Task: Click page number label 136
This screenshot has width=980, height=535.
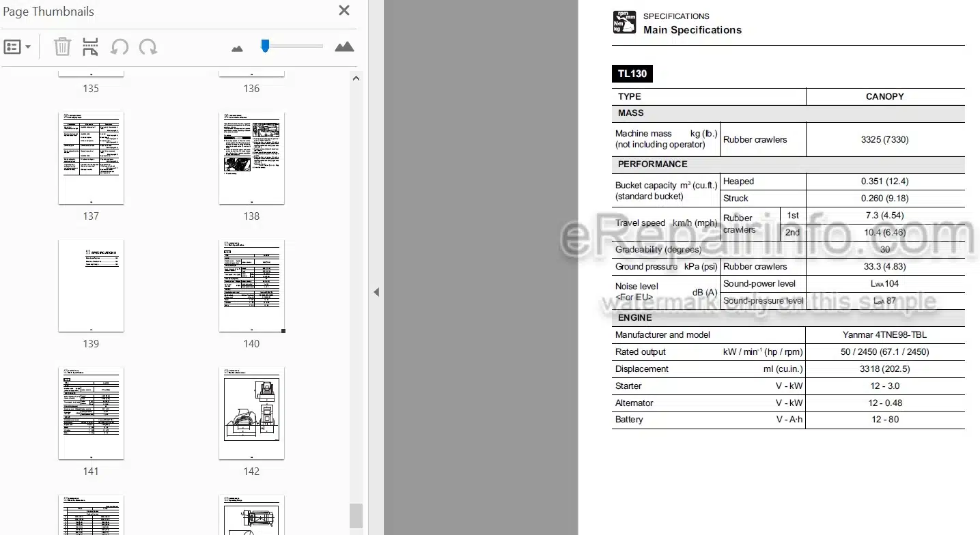Action: (x=251, y=89)
